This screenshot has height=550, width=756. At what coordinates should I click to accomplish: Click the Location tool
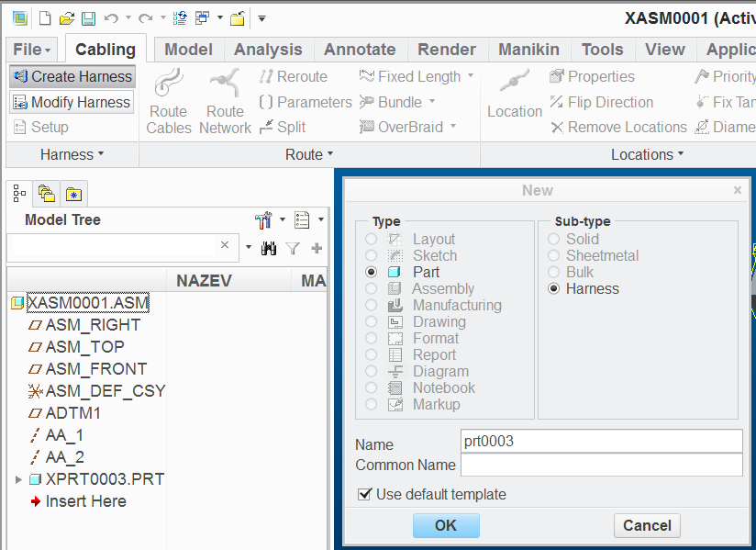[x=515, y=94]
